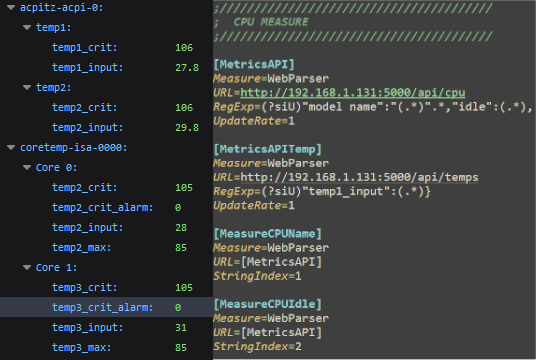Select the highlighted temp3_crit_alarm row
Image resolution: width=536 pixels, height=360 pixels.
point(106,307)
